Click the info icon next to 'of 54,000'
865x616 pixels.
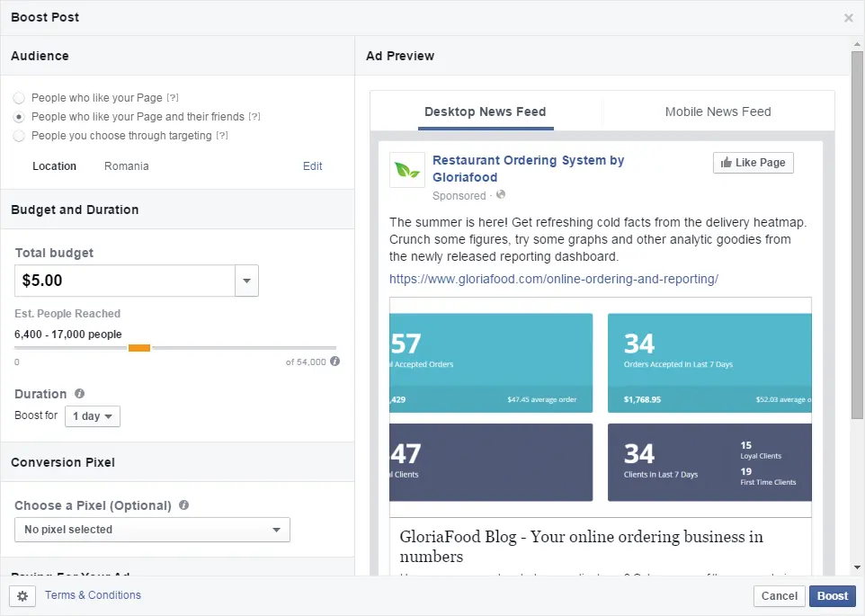point(335,362)
